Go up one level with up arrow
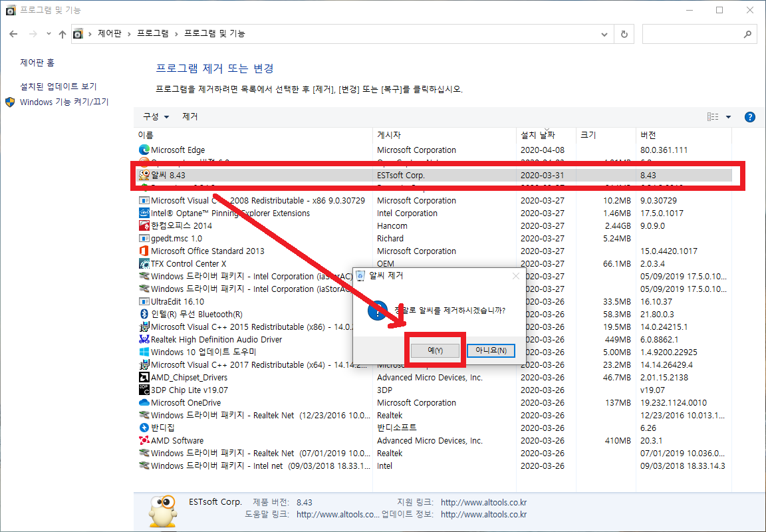The height and width of the screenshot is (532, 766). click(62, 34)
